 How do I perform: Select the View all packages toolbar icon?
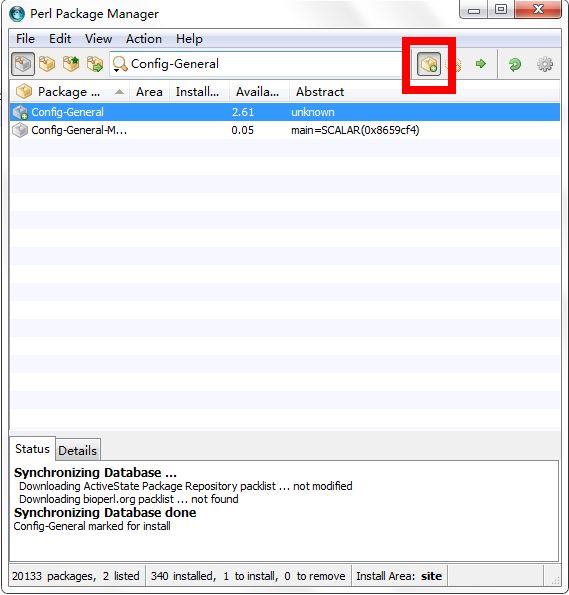[x=23, y=64]
